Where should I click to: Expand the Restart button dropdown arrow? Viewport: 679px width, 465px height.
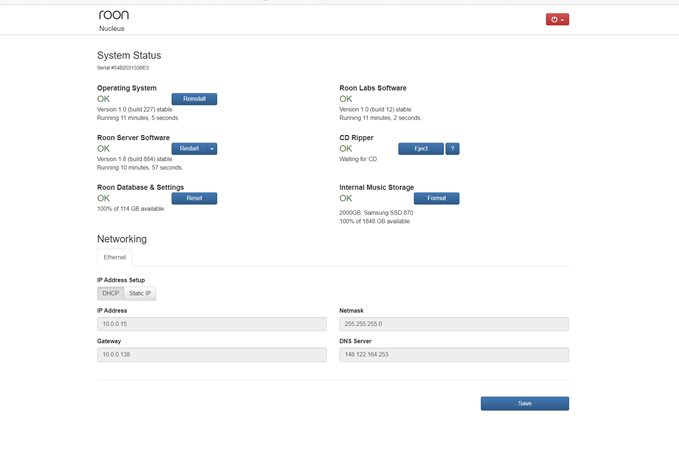point(212,149)
